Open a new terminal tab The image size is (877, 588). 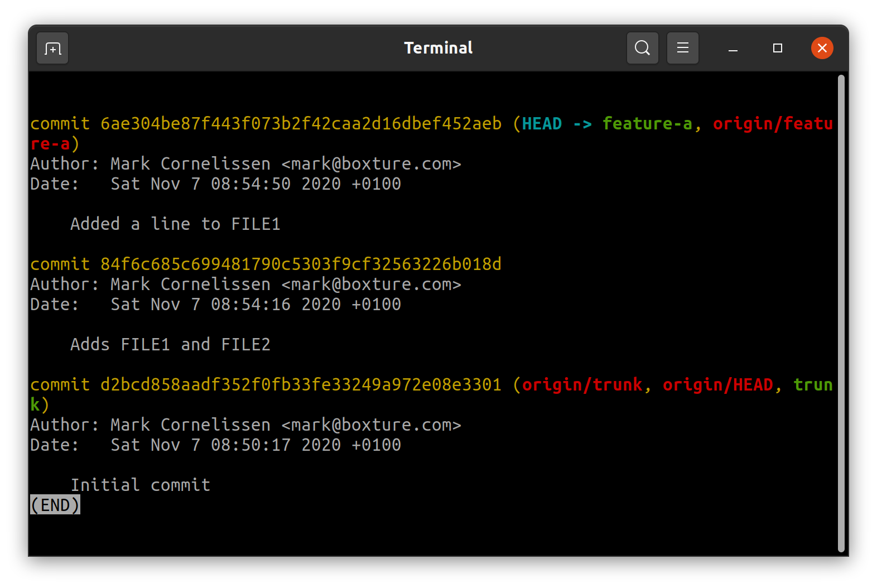[52, 49]
